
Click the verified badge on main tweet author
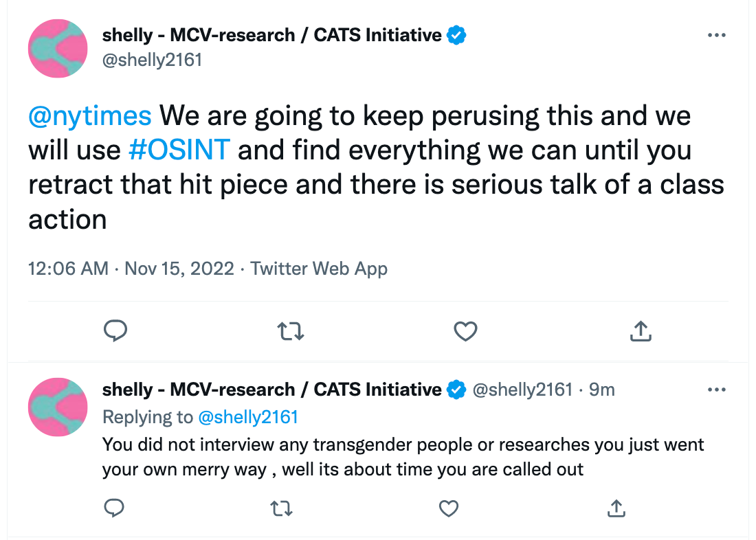(x=456, y=35)
